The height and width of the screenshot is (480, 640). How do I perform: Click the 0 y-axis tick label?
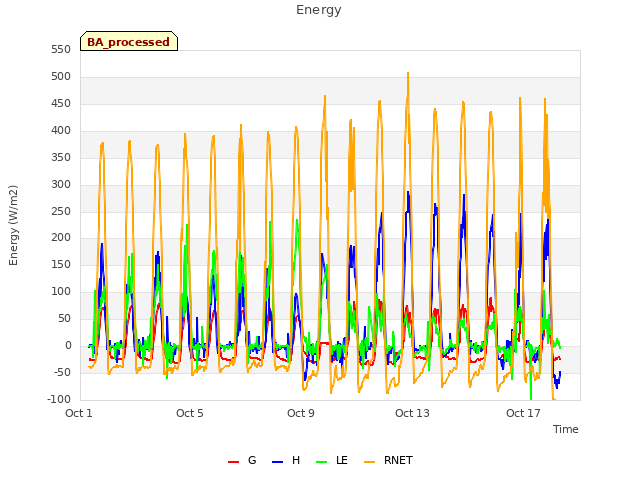pyautogui.click(x=68, y=345)
